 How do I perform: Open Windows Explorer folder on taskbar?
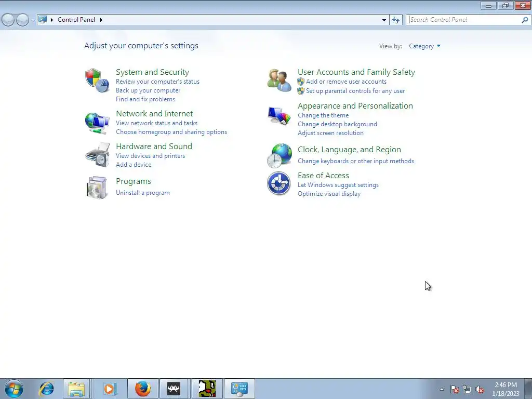[x=76, y=389]
